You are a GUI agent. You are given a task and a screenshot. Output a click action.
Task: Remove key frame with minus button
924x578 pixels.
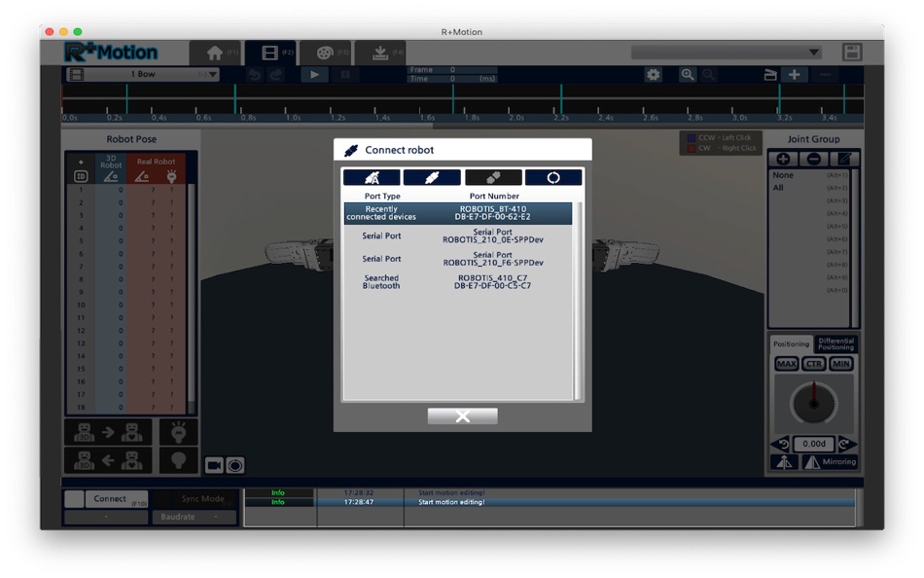[825, 75]
